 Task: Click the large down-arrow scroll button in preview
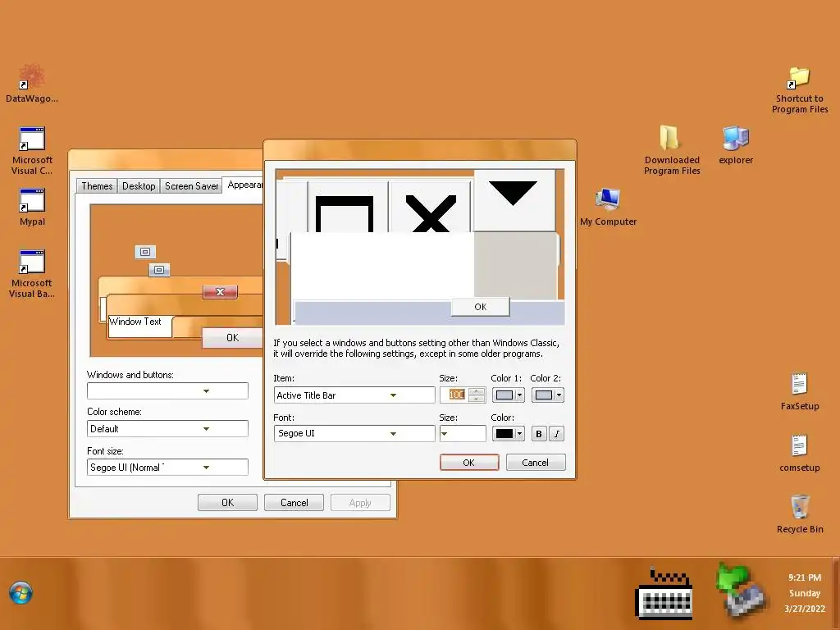(x=514, y=200)
